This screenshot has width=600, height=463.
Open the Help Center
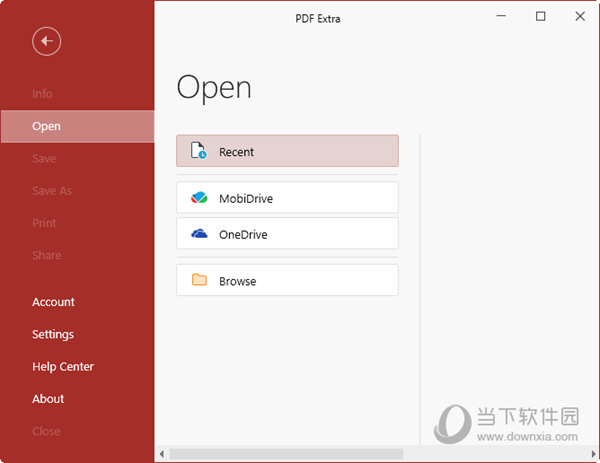coord(63,367)
